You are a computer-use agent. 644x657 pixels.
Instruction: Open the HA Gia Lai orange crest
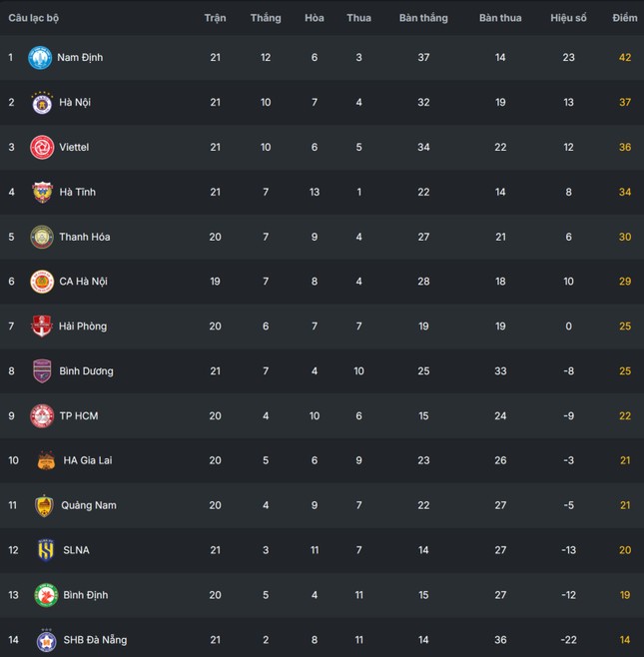point(46,461)
